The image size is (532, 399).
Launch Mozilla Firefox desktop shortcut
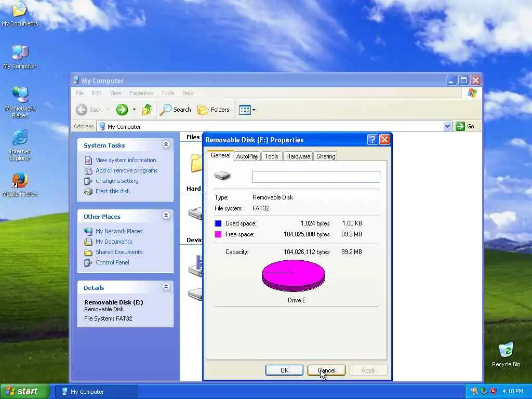[20, 185]
